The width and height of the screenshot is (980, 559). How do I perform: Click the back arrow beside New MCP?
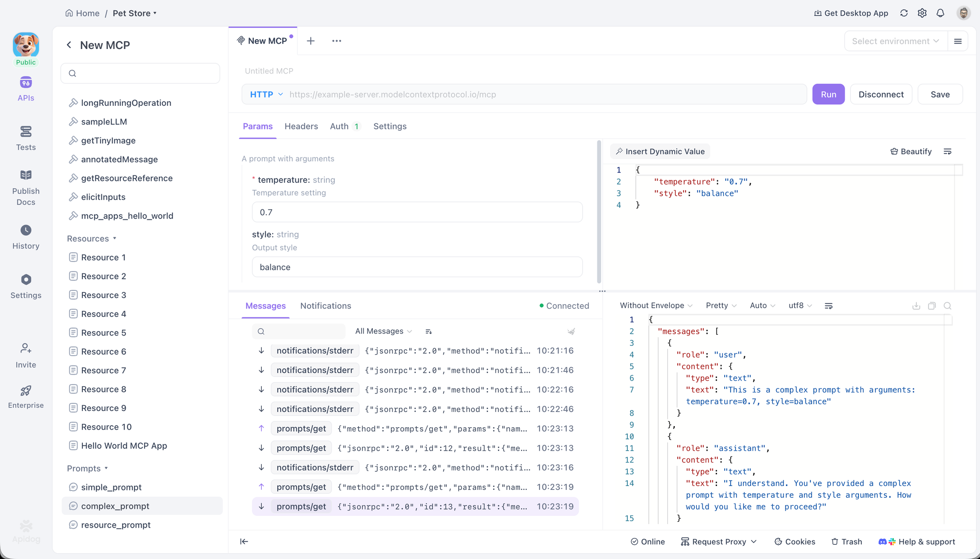(69, 45)
